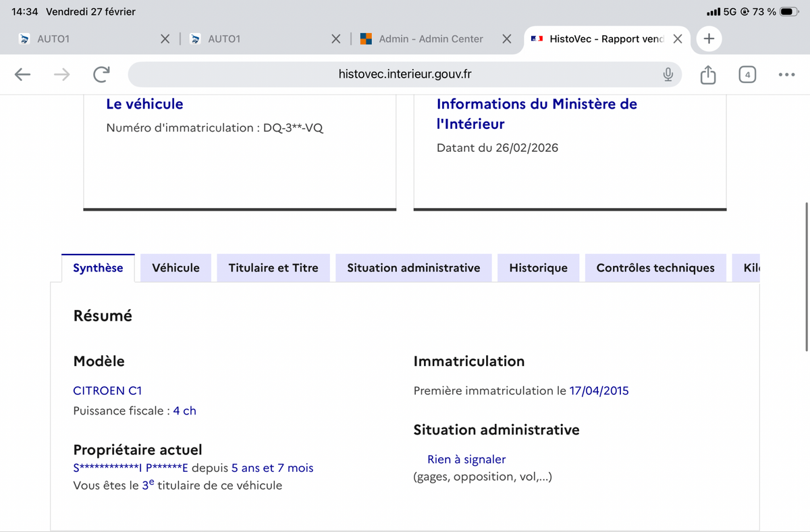Open the share sheet icon
This screenshot has height=532, width=810.
(707, 74)
